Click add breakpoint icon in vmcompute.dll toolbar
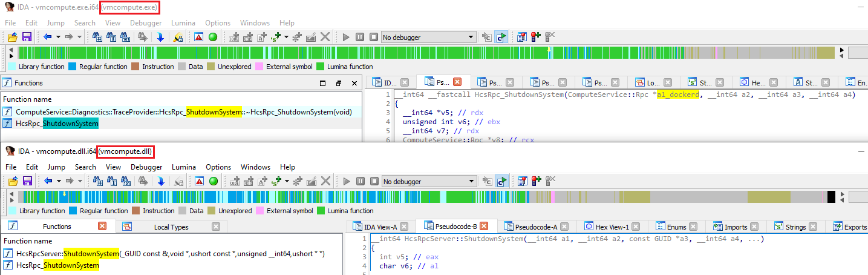The width and height of the screenshot is (868, 275). pyautogui.click(x=535, y=181)
